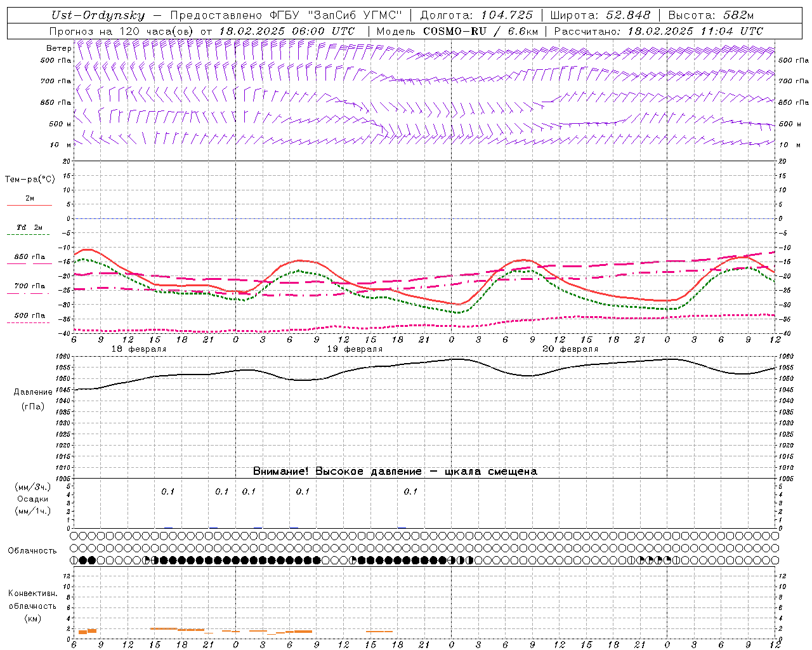Viewport: 812px width, 650px height.
Task: Click the 20 февраля date label
Action: coord(570,349)
